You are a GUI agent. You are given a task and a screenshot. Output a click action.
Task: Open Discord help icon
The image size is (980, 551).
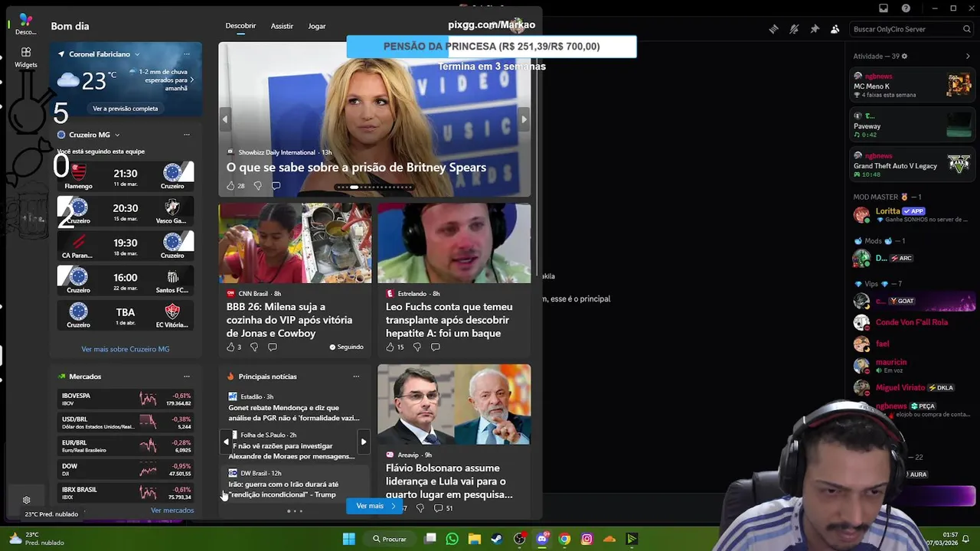pyautogui.click(x=906, y=8)
